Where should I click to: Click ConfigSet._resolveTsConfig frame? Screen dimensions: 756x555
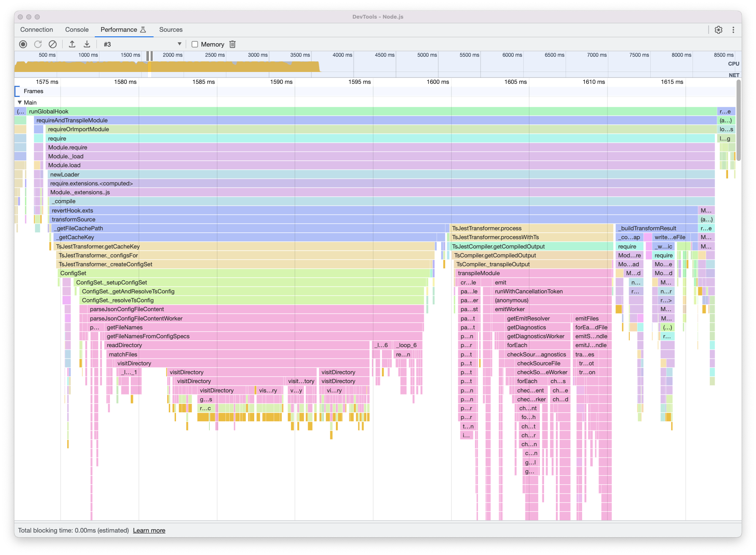pos(252,300)
